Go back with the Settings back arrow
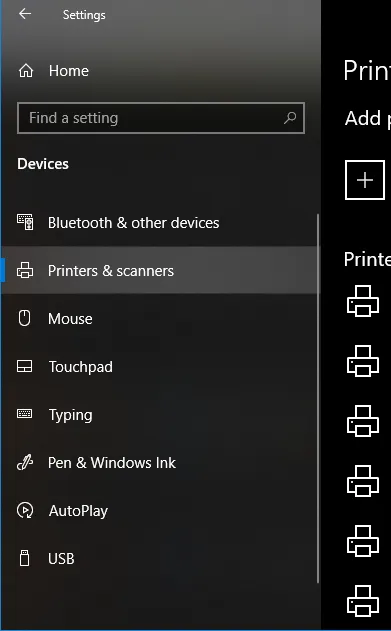 coord(25,14)
